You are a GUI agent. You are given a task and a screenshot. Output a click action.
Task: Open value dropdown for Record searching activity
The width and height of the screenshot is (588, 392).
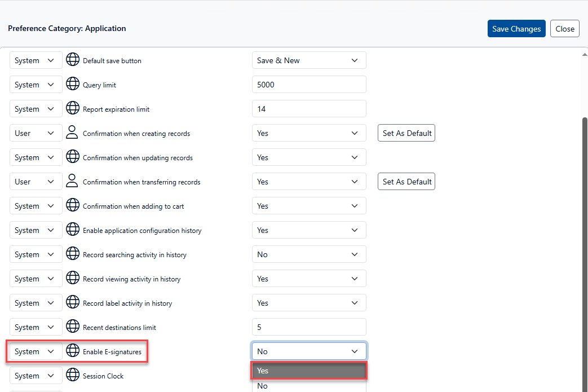pos(309,254)
